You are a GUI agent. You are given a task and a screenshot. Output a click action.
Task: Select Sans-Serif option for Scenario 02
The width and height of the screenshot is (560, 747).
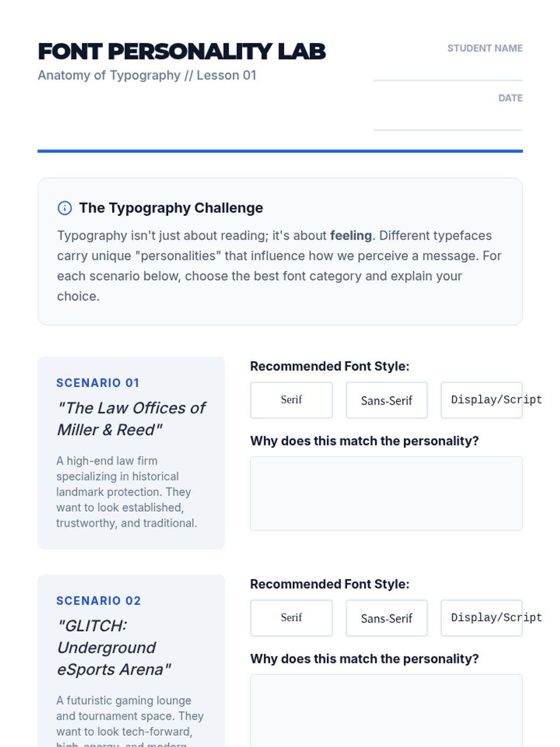(386, 618)
